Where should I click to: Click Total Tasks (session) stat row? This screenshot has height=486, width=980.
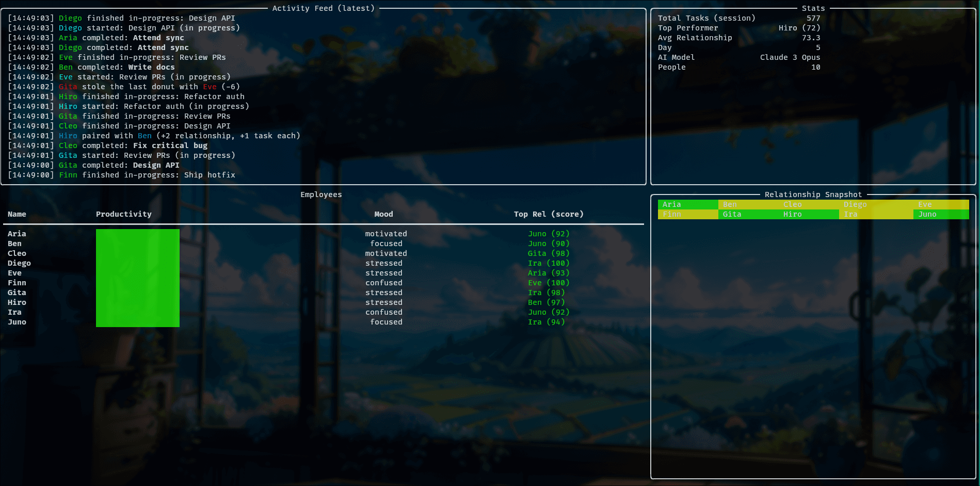(x=739, y=18)
